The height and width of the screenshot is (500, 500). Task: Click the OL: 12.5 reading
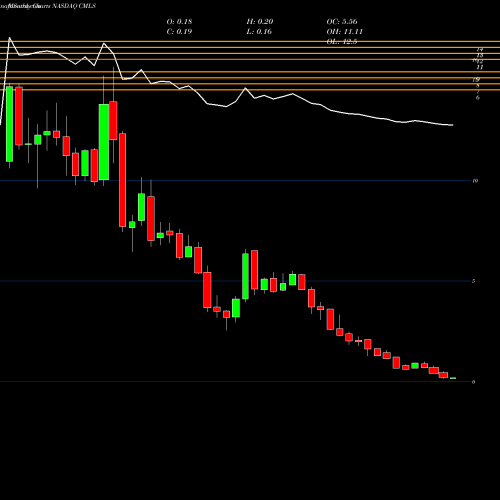pyautogui.click(x=342, y=41)
